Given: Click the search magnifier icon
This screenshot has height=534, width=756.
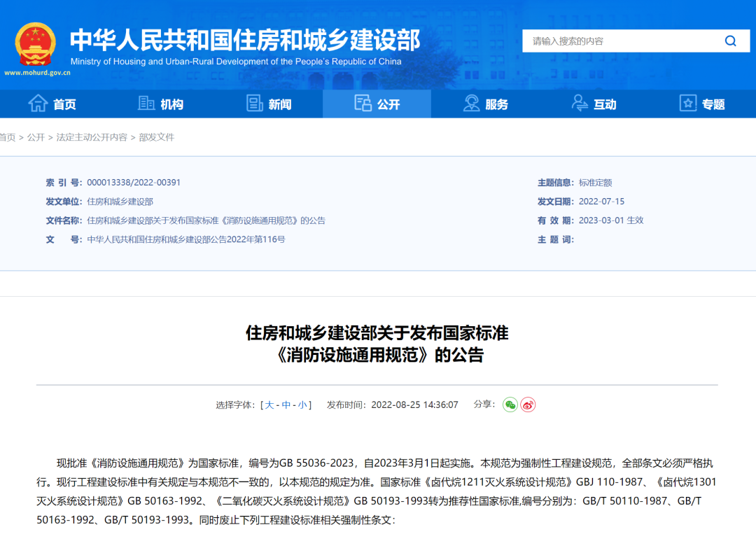Looking at the screenshot, I should click(x=730, y=41).
